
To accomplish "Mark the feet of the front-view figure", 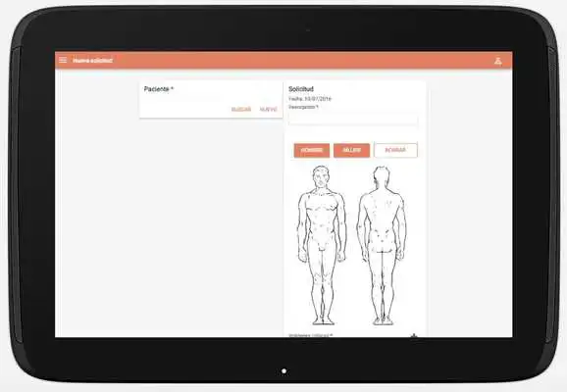I will point(323,319).
